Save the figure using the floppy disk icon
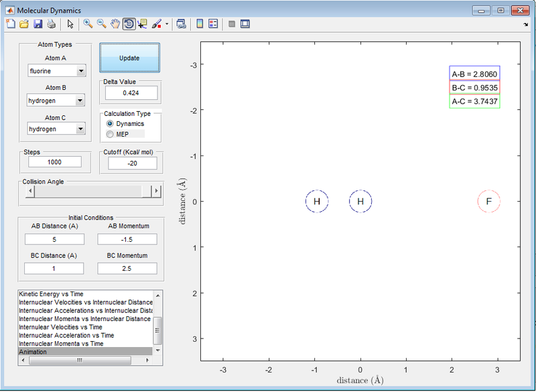The image size is (536, 392). 38,24
